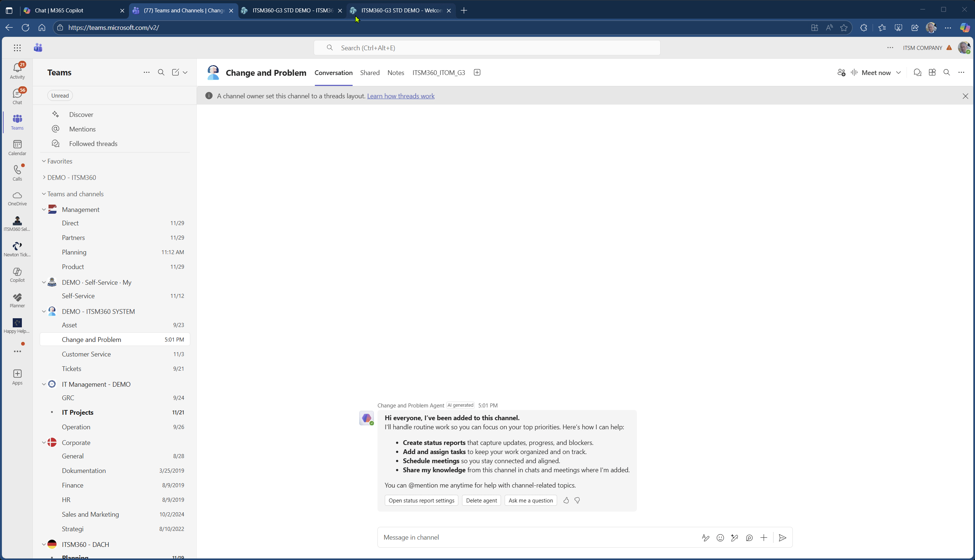This screenshot has height=560, width=975.
Task: Click Ask me a question button
Action: 530,500
